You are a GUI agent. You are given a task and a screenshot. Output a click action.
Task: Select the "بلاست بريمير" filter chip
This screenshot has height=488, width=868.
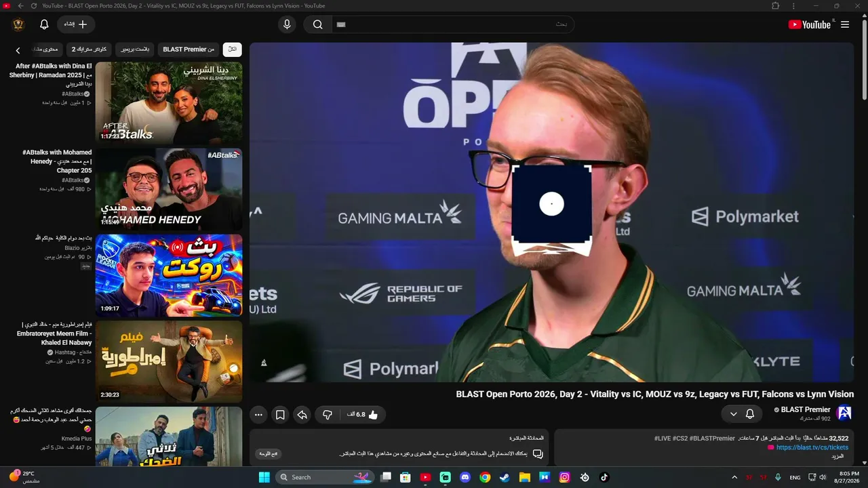point(135,49)
